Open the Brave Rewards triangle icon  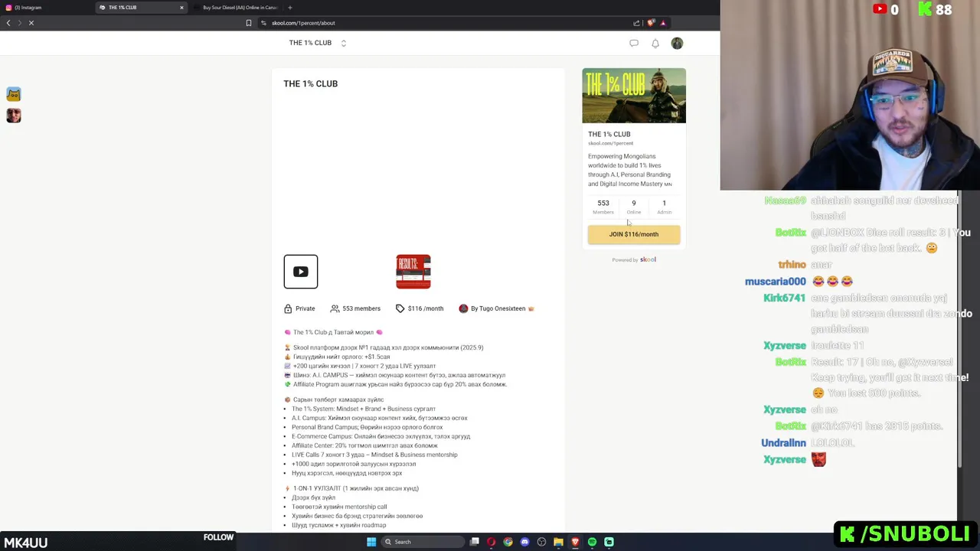tap(663, 23)
